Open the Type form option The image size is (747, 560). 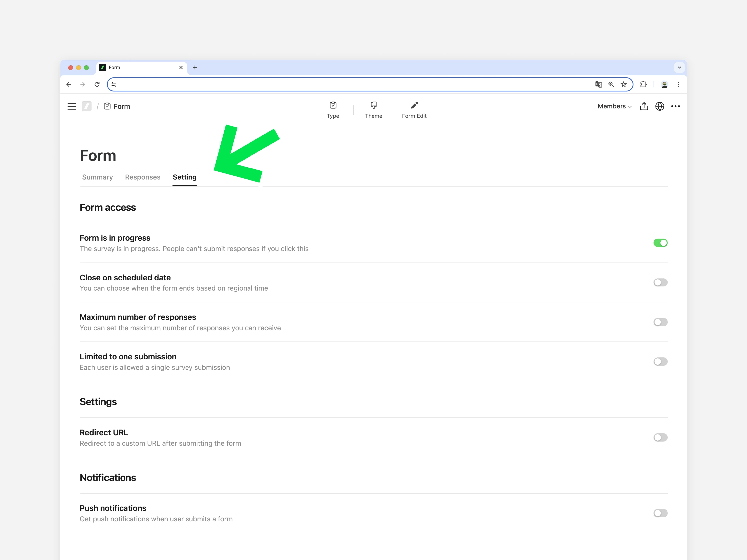(333, 110)
